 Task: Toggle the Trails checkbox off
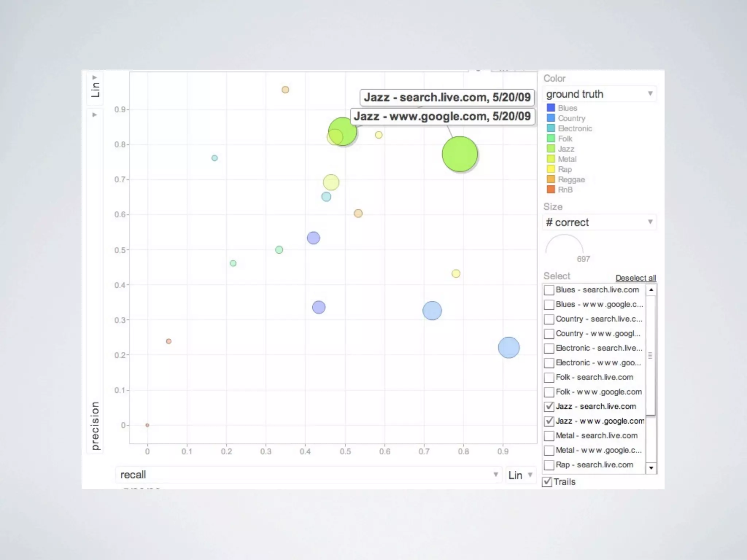pos(547,482)
